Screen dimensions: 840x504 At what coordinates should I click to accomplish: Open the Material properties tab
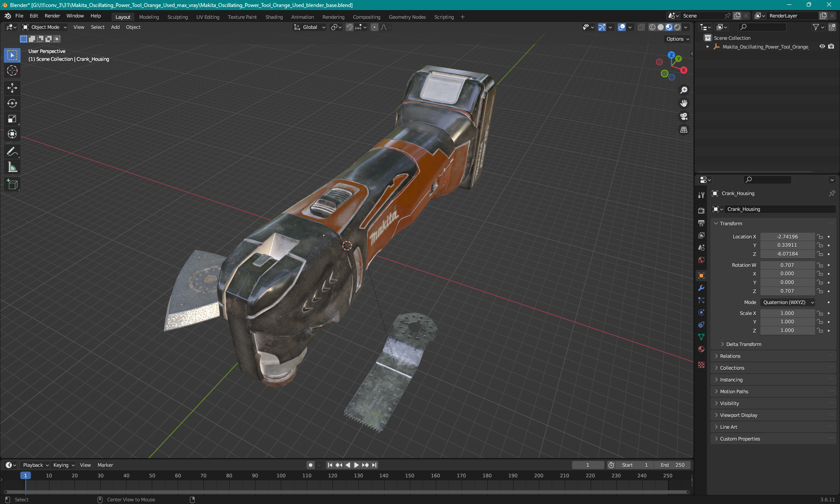click(x=701, y=349)
